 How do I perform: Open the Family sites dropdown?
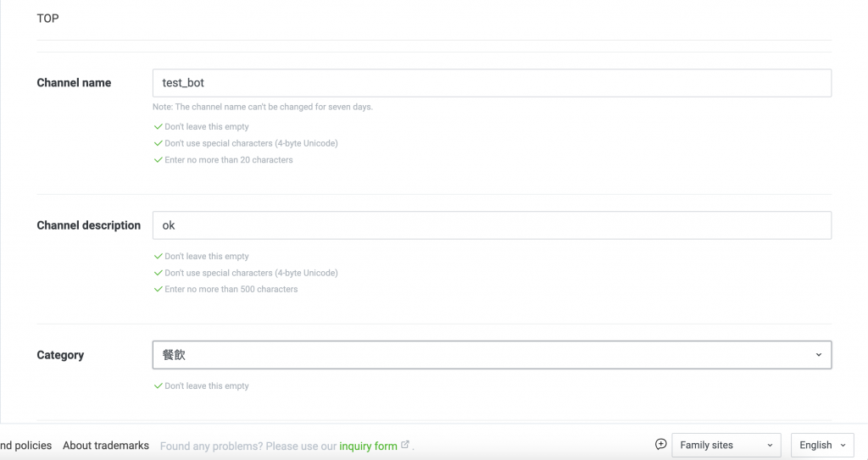pos(726,445)
